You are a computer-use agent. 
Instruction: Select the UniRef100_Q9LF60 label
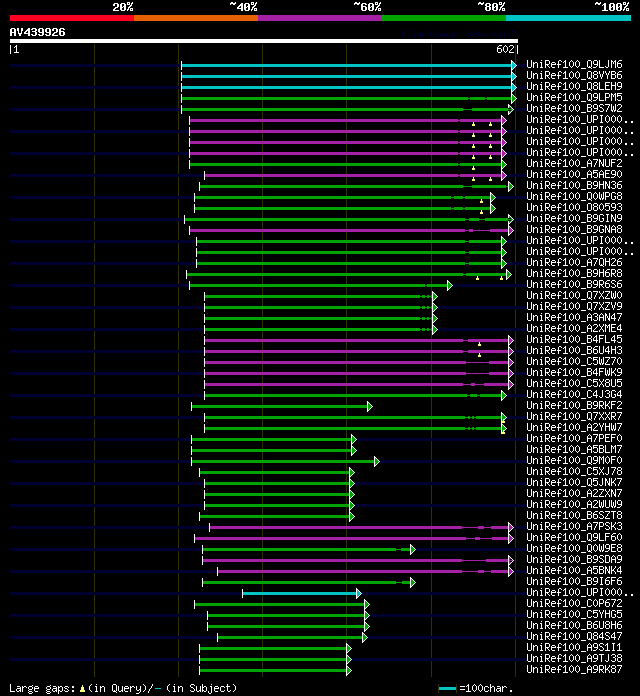point(574,537)
